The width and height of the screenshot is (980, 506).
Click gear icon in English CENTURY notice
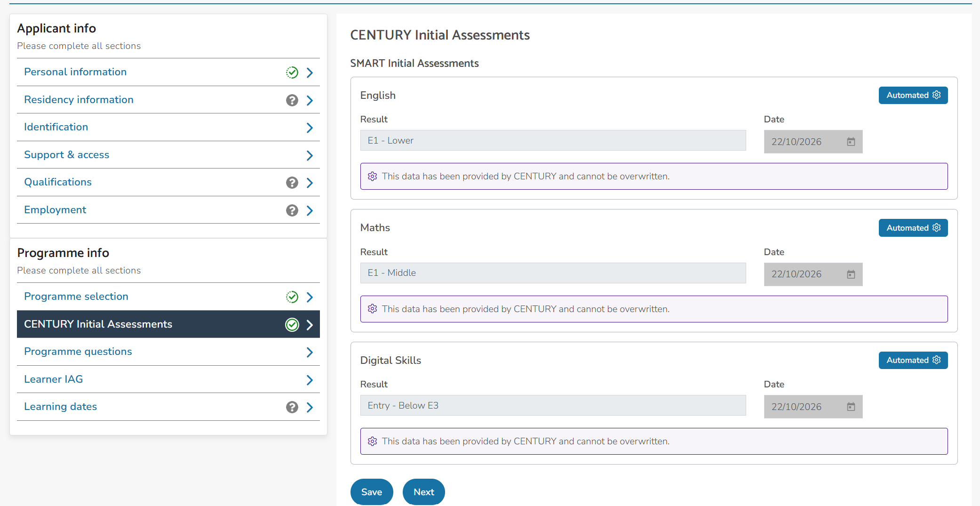click(x=373, y=177)
